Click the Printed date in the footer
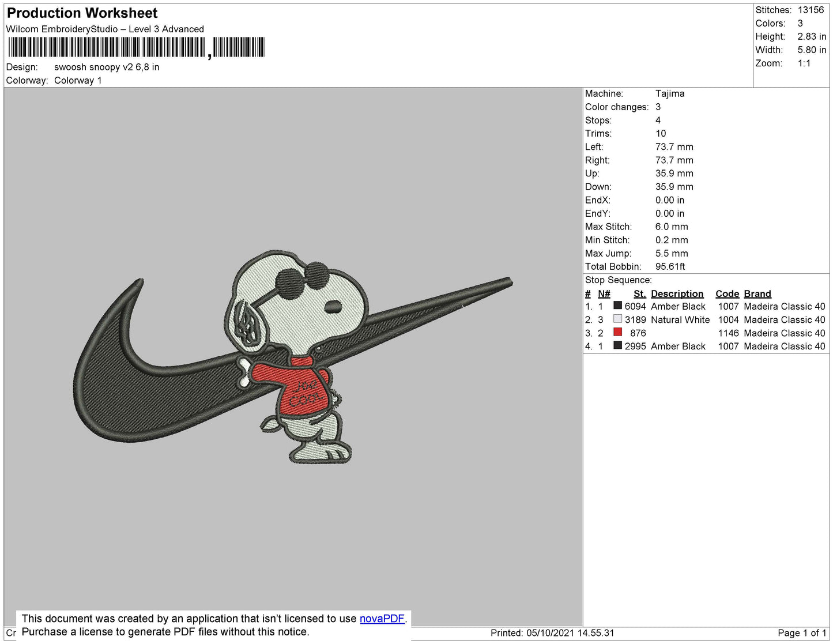The width and height of the screenshot is (833, 644). (x=552, y=633)
